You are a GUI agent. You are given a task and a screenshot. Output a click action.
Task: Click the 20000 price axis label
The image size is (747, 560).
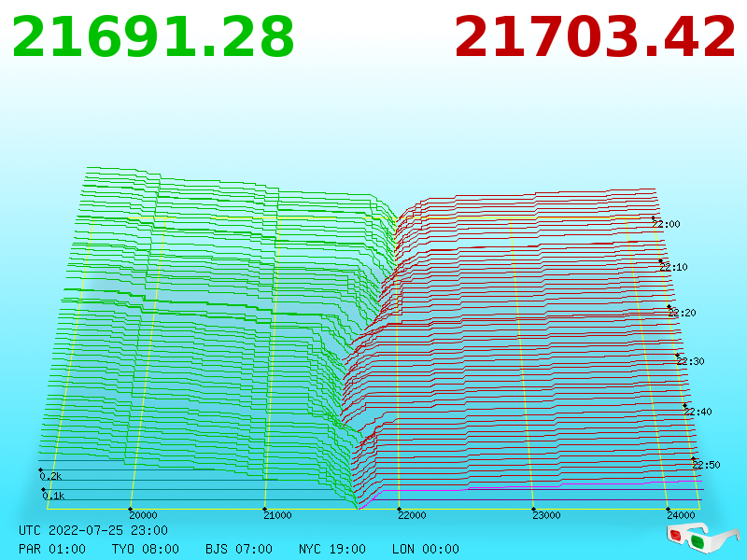(144, 515)
